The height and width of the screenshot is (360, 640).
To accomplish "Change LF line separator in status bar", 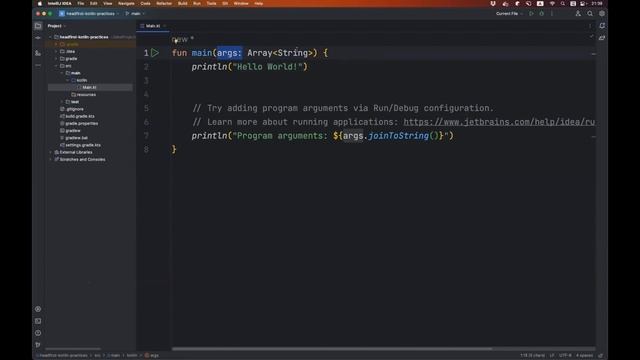I will pyautogui.click(x=552, y=356).
